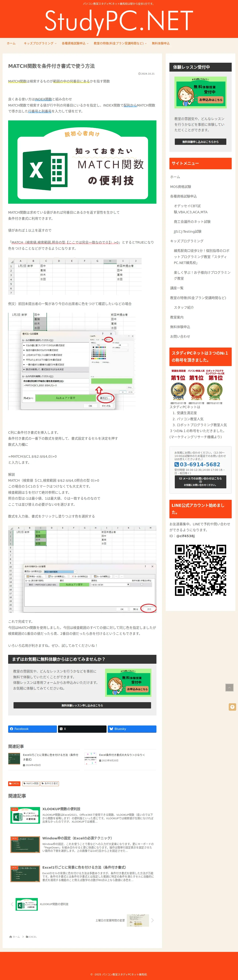Open the 条件付き書式 tag
The image size is (238, 980).
tap(50, 783)
